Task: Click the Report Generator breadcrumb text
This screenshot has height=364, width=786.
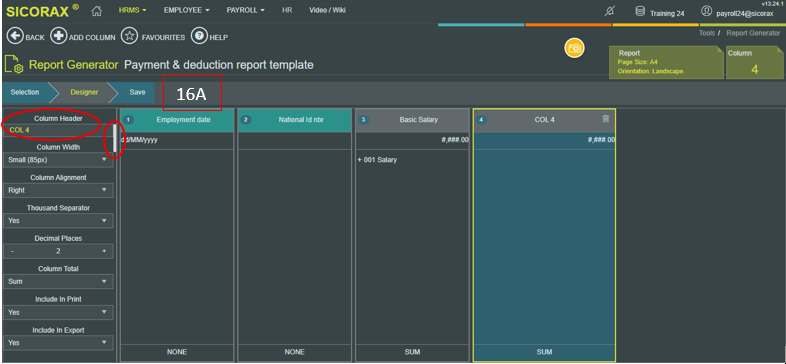Action: point(753,33)
